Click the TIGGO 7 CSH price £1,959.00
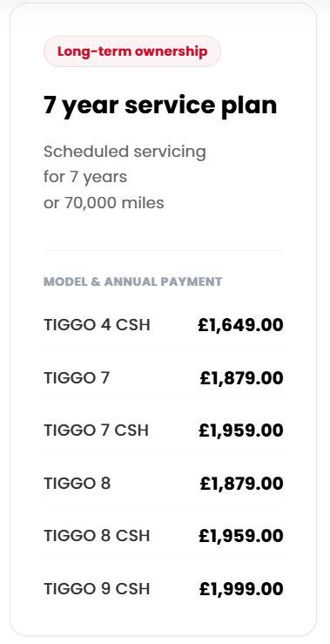This screenshot has width=330, height=644. (x=241, y=430)
